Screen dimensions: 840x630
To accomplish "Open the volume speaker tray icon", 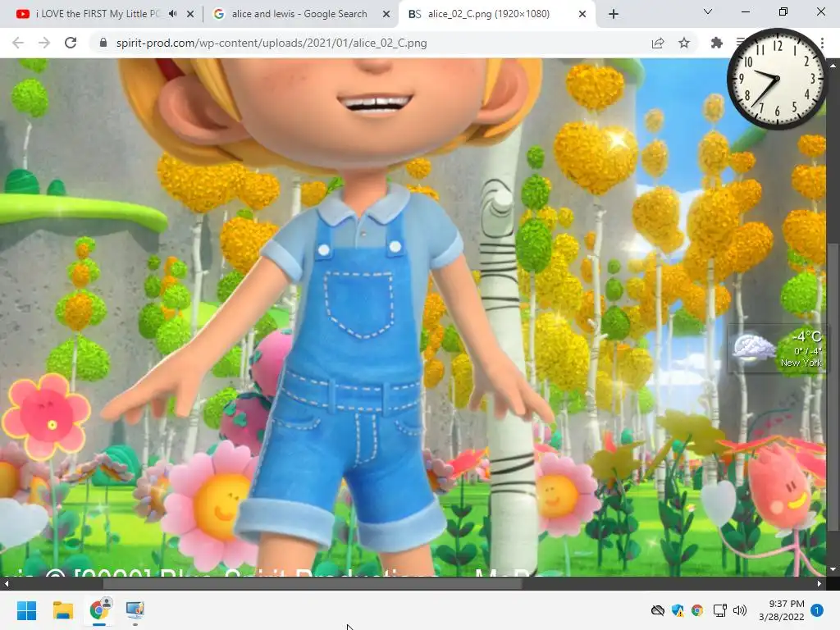I will tap(739, 610).
